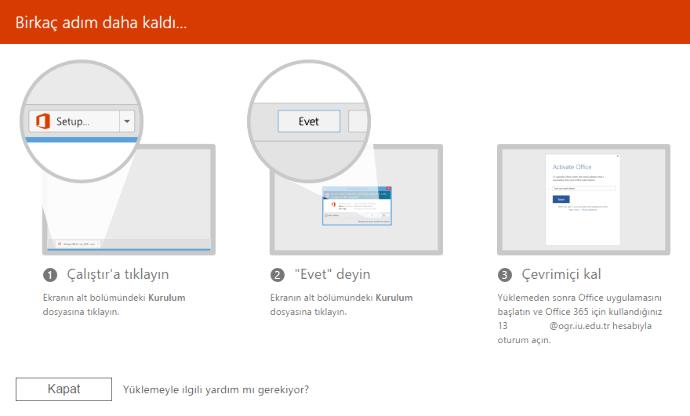Click the '@ogr.iu.edu.tr hesabıyla' account text
The image size is (690, 416).
point(600,326)
